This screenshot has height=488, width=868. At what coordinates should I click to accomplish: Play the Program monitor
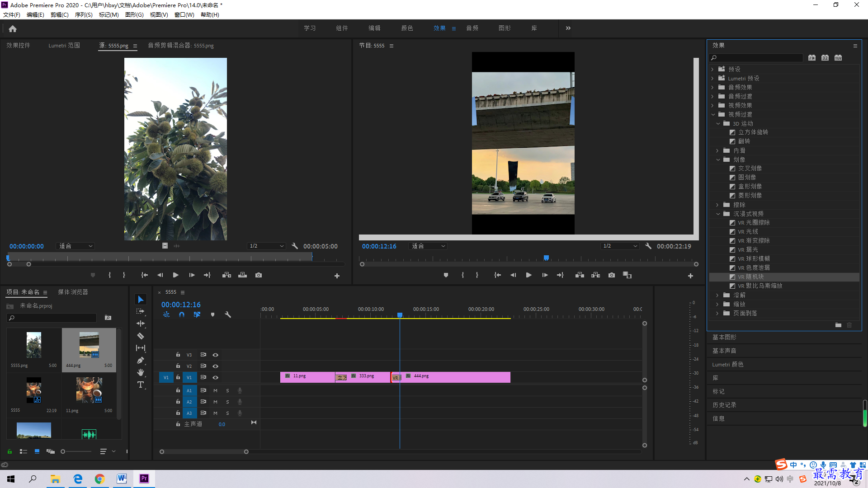(528, 275)
